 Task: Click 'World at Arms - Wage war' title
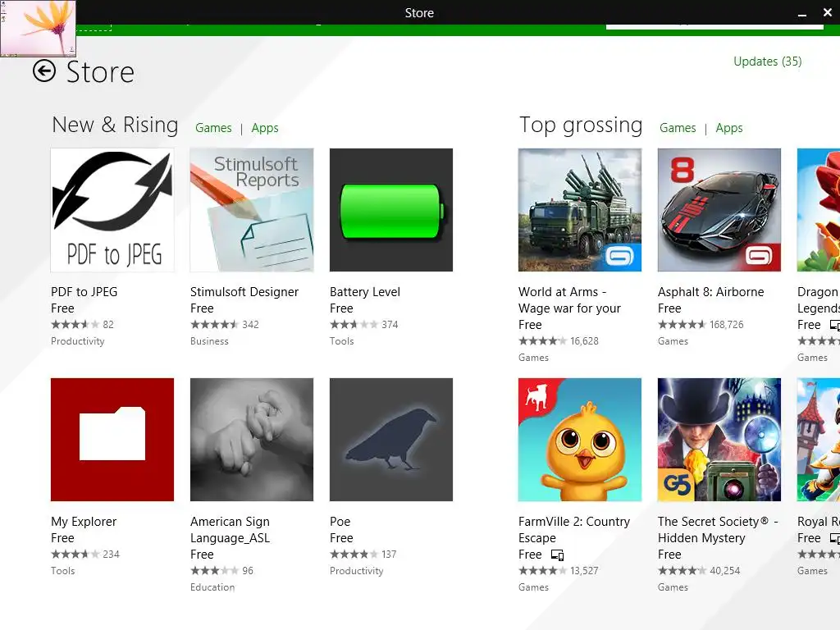click(569, 300)
